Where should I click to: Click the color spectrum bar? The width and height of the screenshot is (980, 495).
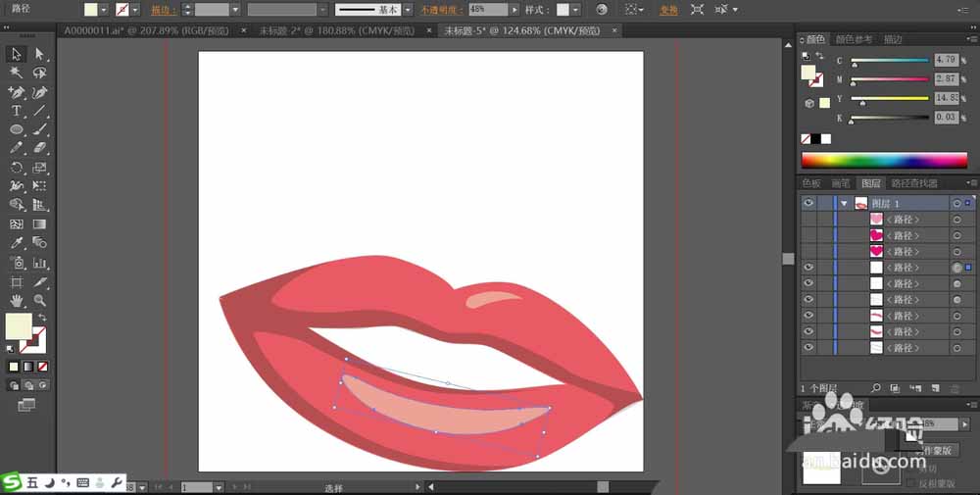point(884,160)
